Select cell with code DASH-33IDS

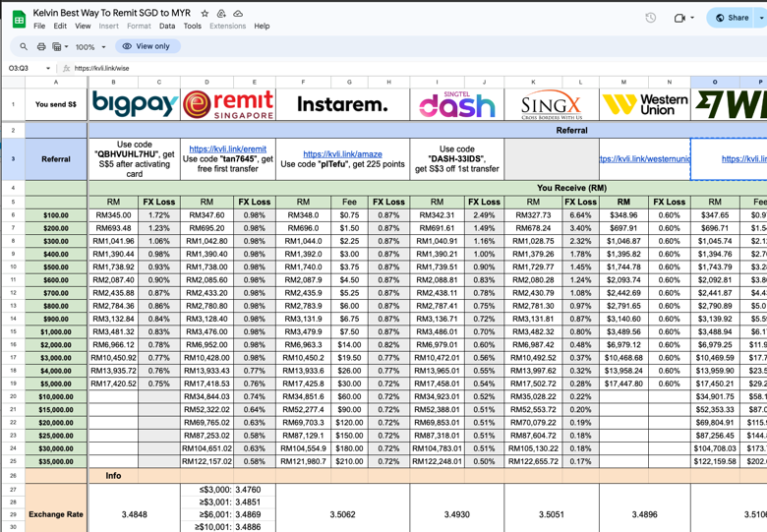(457, 159)
